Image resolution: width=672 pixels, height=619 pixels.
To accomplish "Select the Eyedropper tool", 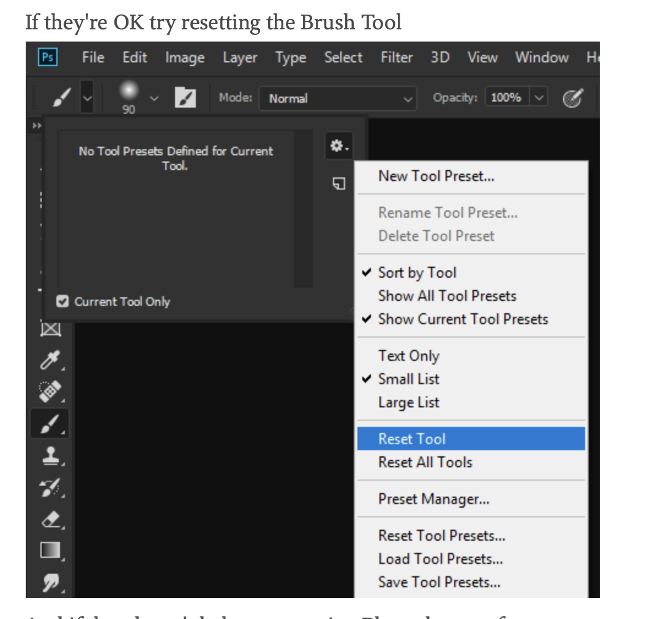I will coord(50,360).
